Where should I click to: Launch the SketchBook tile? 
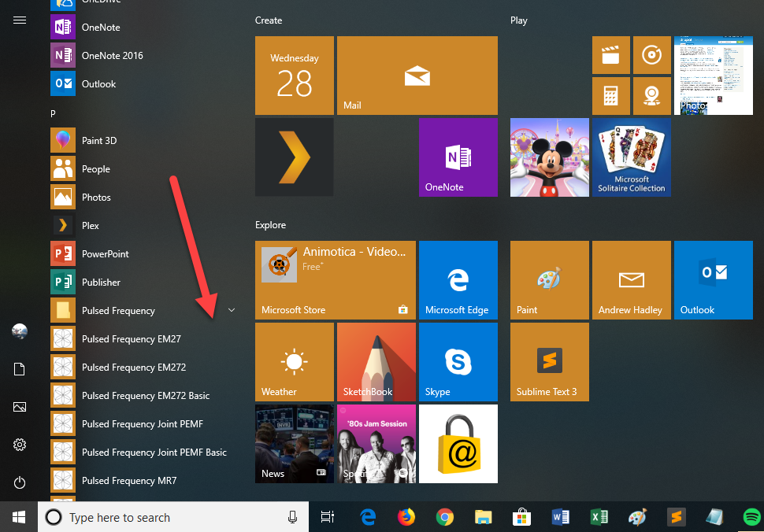coord(376,362)
